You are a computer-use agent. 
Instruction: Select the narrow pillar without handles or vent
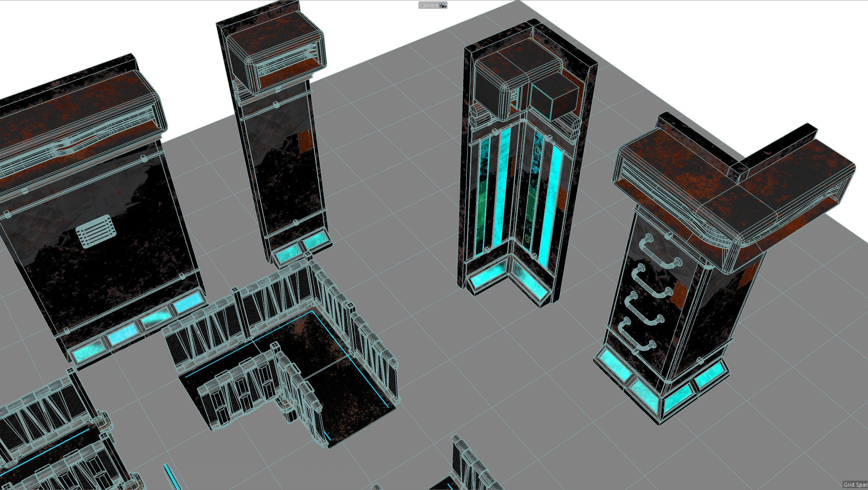click(x=274, y=135)
